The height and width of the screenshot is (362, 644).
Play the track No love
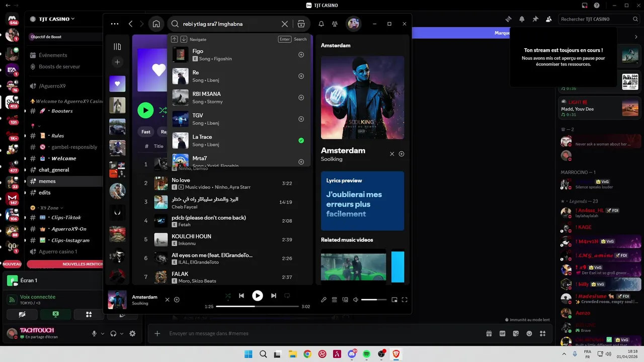(x=161, y=183)
